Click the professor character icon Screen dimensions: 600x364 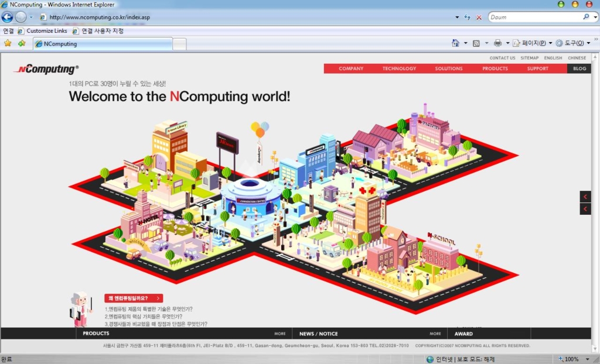(81, 309)
